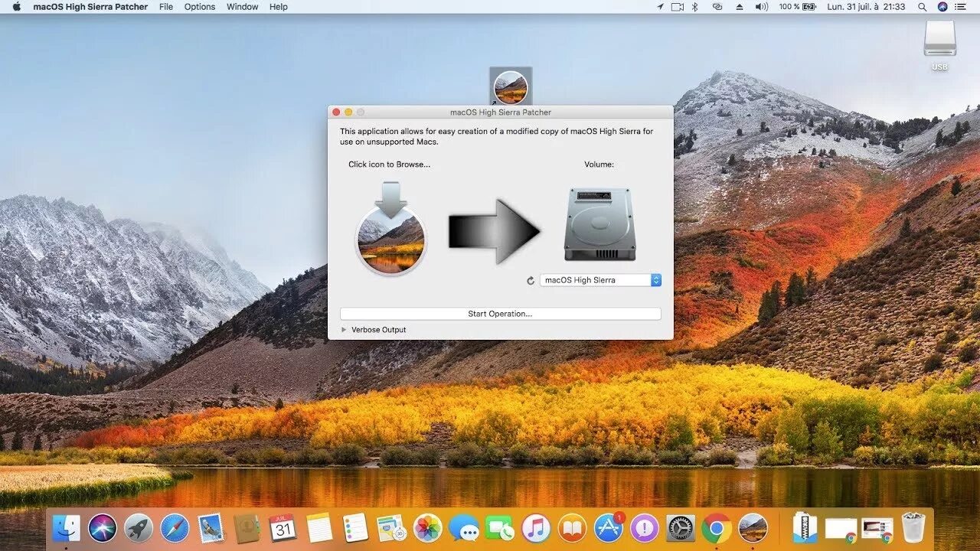Open Reminders from the dock
The height and width of the screenshot is (551, 980).
coord(355,528)
